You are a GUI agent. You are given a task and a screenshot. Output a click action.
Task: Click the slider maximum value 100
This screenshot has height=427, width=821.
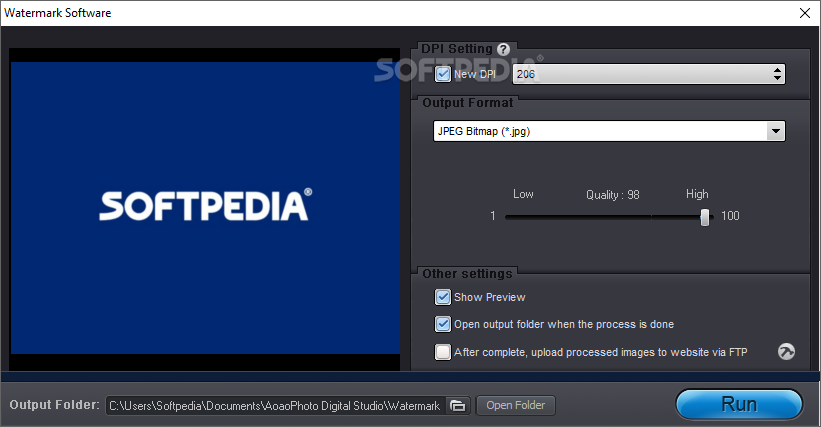click(x=730, y=216)
